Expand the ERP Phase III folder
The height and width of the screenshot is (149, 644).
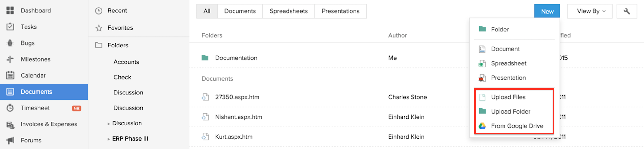pyautogui.click(x=109, y=139)
